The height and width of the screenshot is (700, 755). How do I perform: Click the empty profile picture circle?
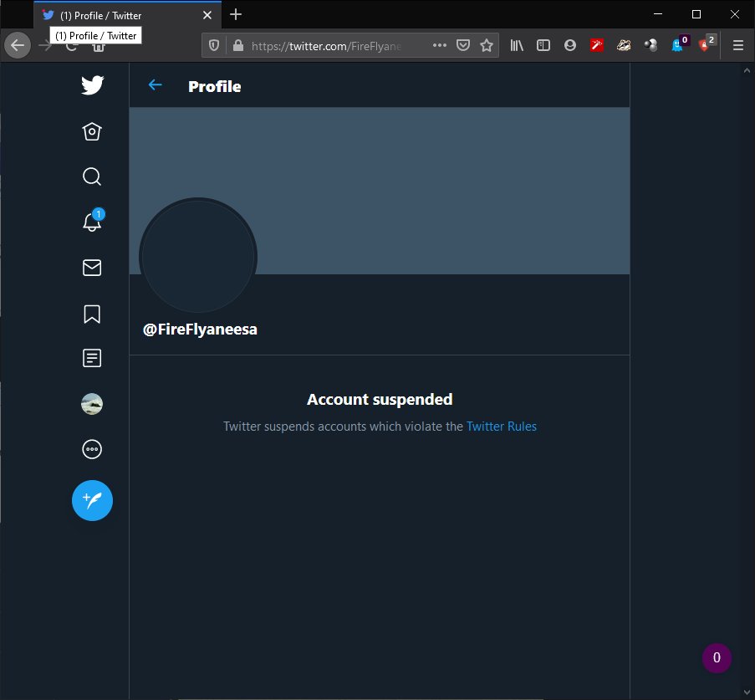pyautogui.click(x=198, y=256)
